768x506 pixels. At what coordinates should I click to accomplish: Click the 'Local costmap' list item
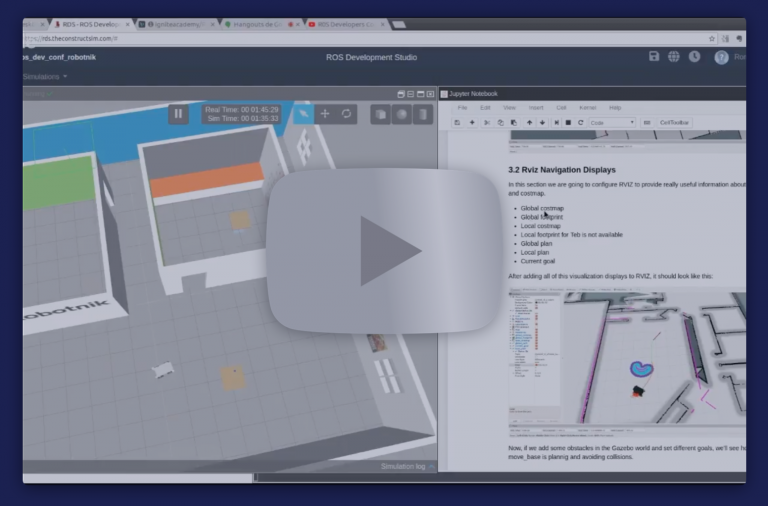pyautogui.click(x=541, y=226)
